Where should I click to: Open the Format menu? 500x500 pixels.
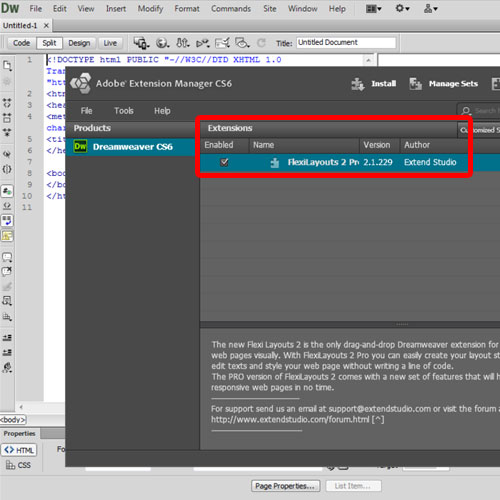tap(187, 9)
